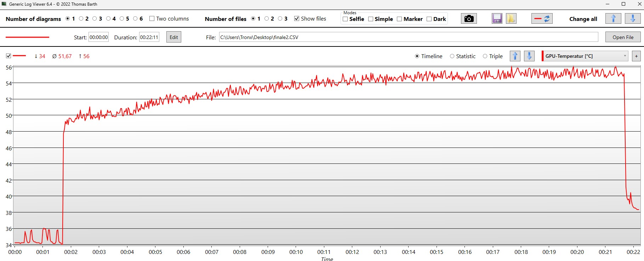Select 5 diagrams radio button
The width and height of the screenshot is (644, 261).
tap(122, 19)
